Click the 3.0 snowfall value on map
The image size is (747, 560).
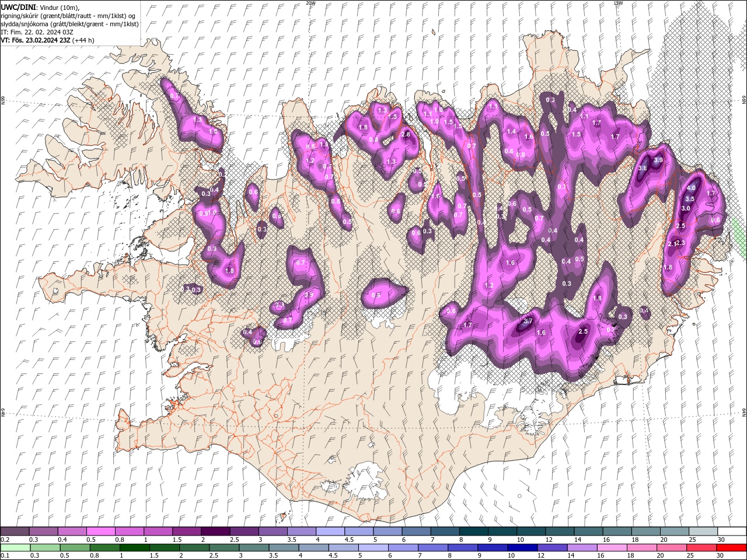click(x=686, y=208)
